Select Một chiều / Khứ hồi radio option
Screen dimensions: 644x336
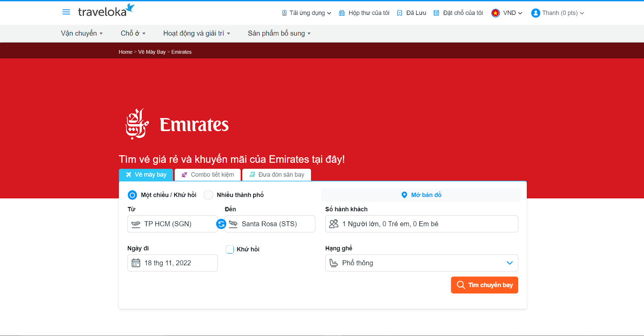pos(132,195)
